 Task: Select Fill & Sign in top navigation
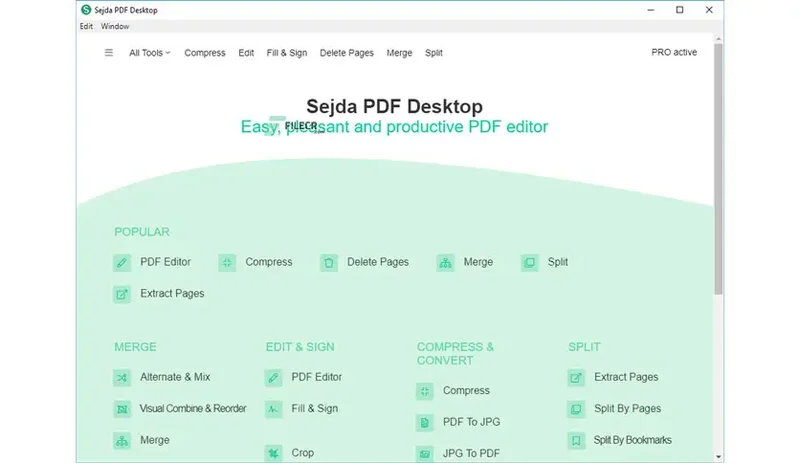point(287,53)
